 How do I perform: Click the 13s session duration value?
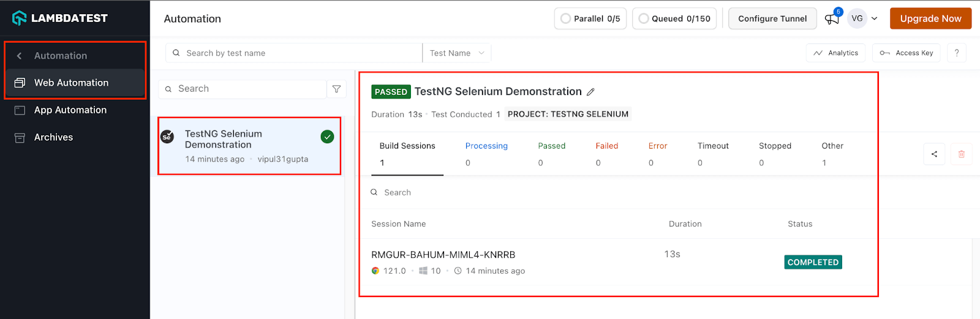[x=672, y=254]
